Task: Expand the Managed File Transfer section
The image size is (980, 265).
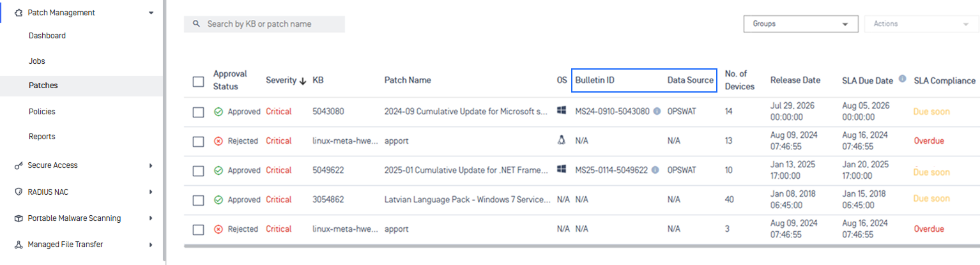Action: pyautogui.click(x=151, y=245)
